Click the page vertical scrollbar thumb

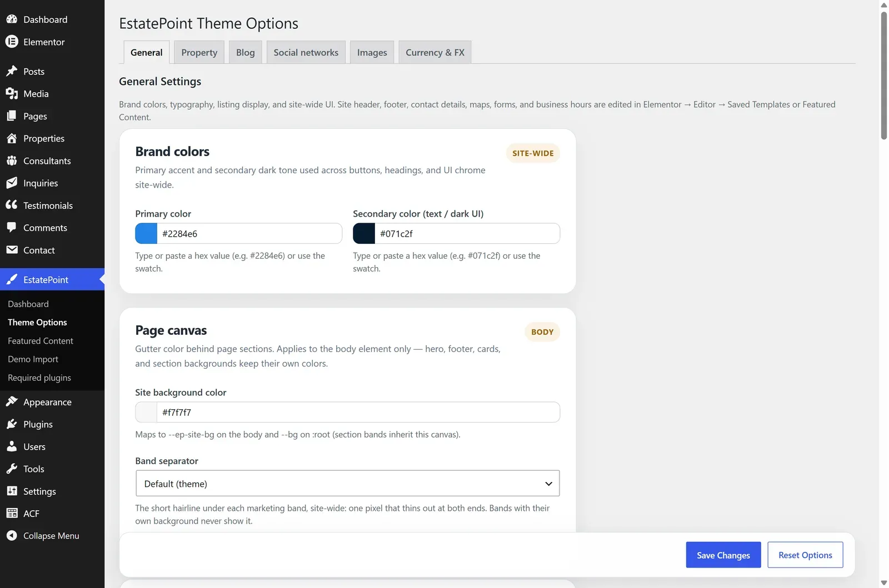[x=883, y=76]
